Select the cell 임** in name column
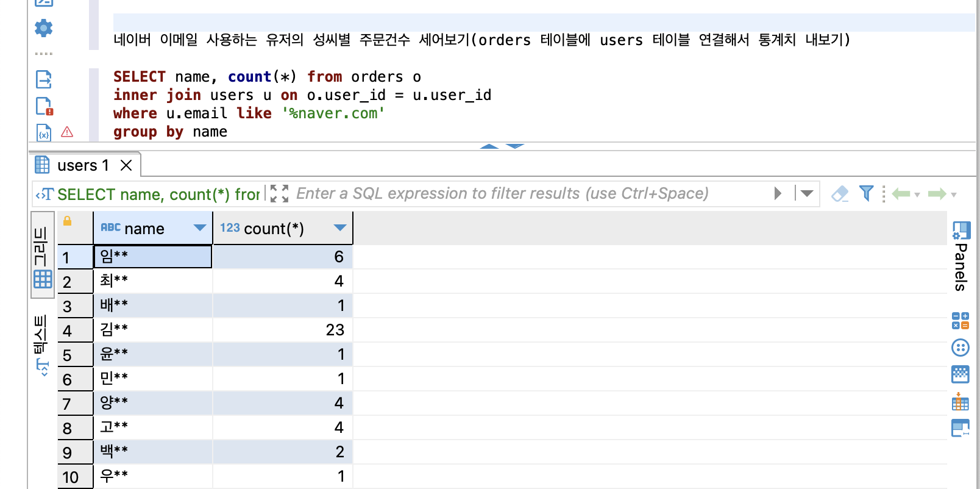The image size is (980, 489). pos(153,257)
